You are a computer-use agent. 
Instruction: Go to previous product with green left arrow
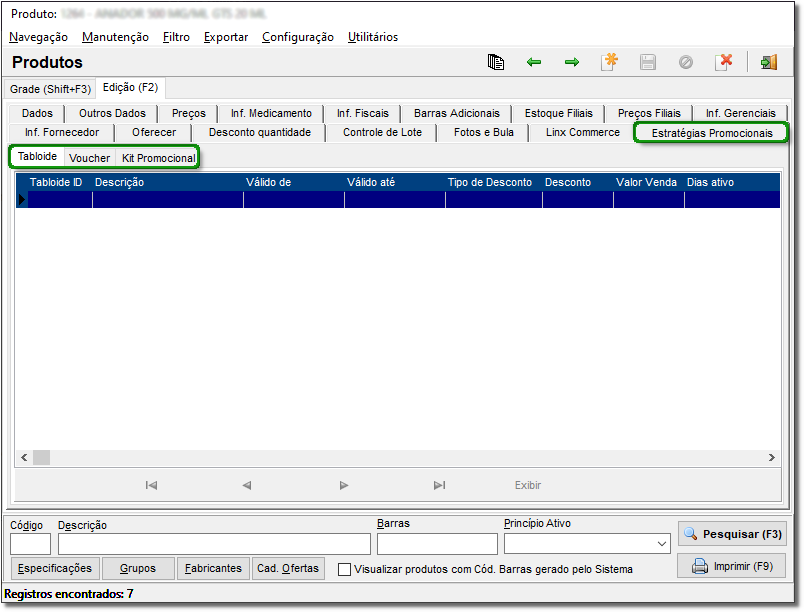point(534,63)
